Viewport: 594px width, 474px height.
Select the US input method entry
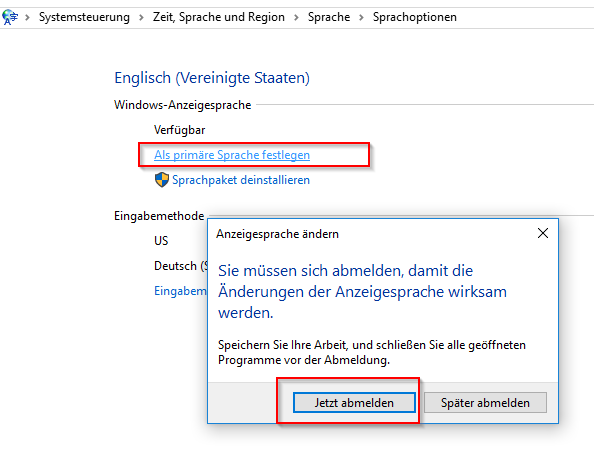click(161, 241)
